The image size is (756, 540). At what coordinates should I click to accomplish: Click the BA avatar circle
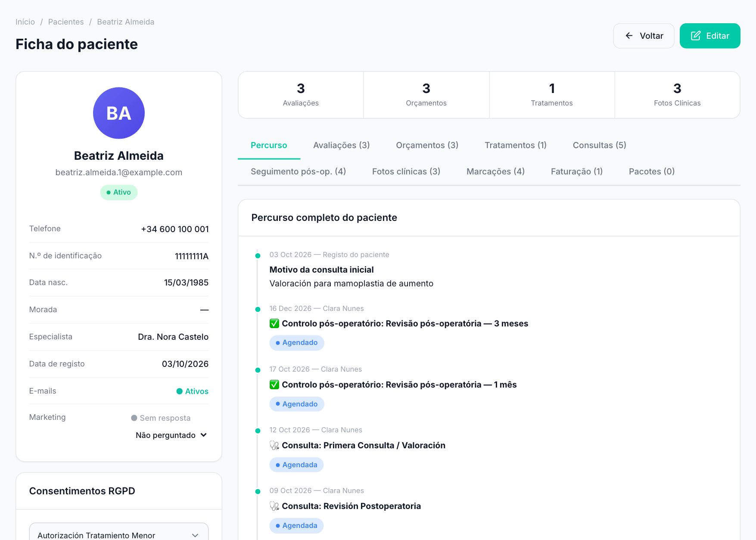(x=119, y=113)
